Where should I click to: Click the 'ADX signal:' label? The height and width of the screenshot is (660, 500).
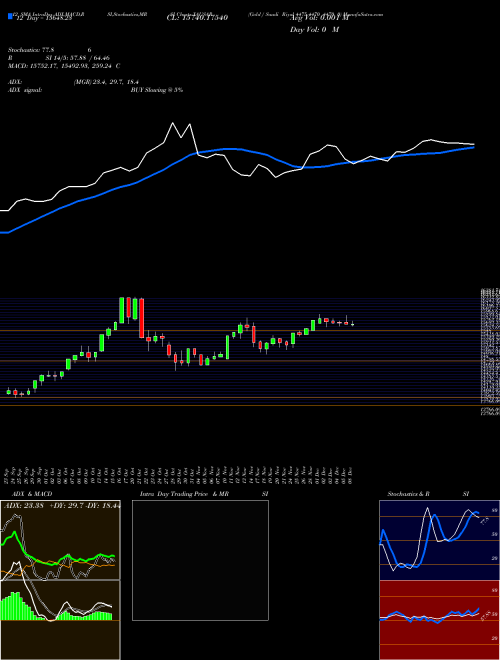pyautogui.click(x=25, y=90)
